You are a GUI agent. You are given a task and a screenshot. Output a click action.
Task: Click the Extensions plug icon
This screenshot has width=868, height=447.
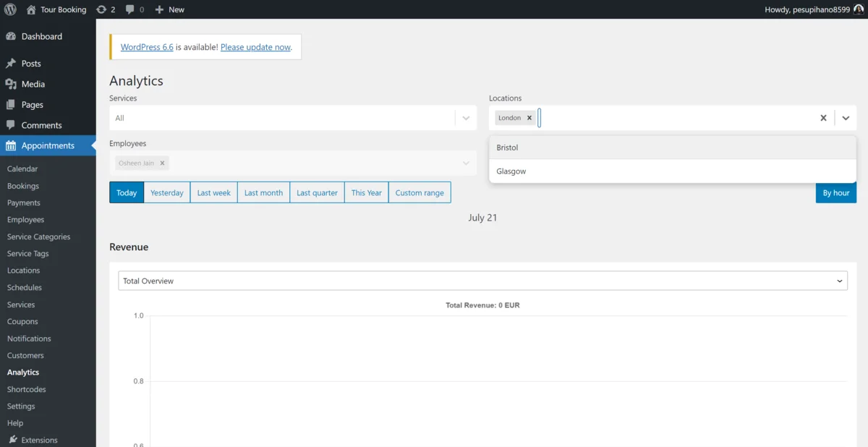(x=13, y=440)
